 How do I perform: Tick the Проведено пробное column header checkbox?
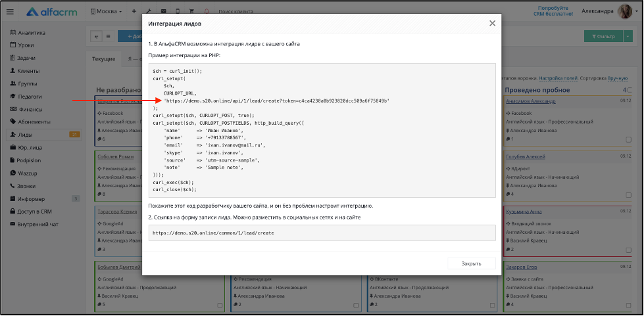(x=630, y=90)
